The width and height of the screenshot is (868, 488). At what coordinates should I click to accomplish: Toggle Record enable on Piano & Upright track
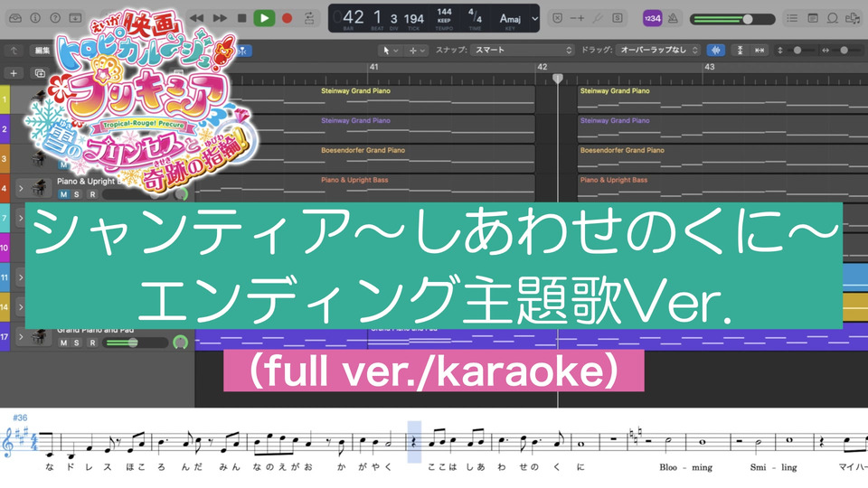click(x=92, y=194)
